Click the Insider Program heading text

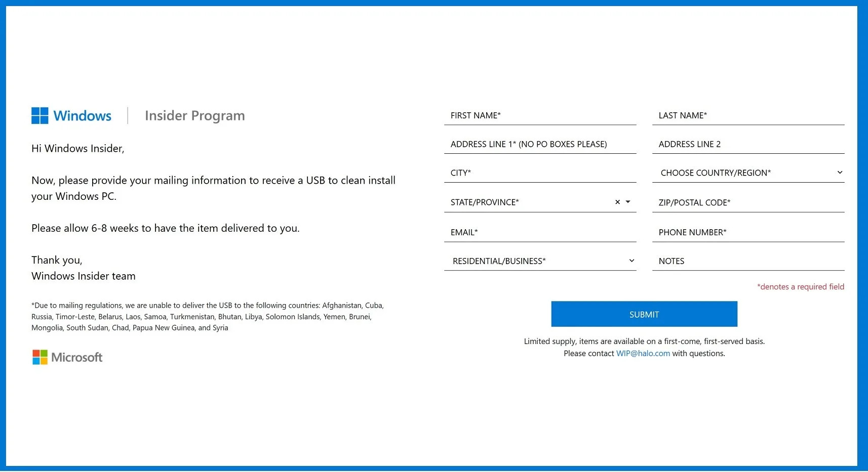tap(195, 116)
